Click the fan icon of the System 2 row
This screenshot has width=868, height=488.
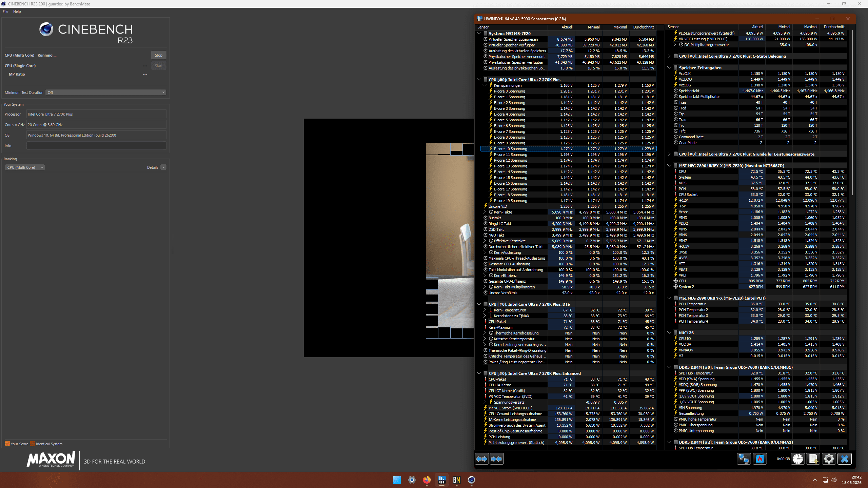[675, 287]
